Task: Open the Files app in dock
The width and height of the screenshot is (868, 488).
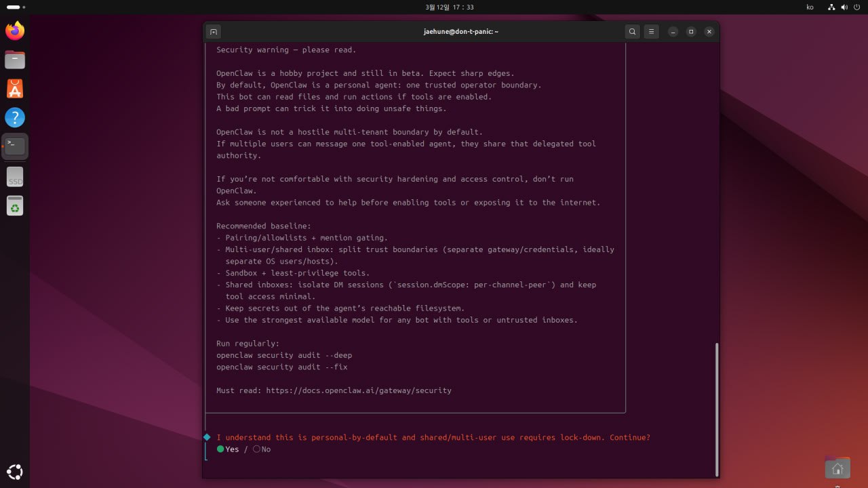Action: pyautogui.click(x=15, y=60)
